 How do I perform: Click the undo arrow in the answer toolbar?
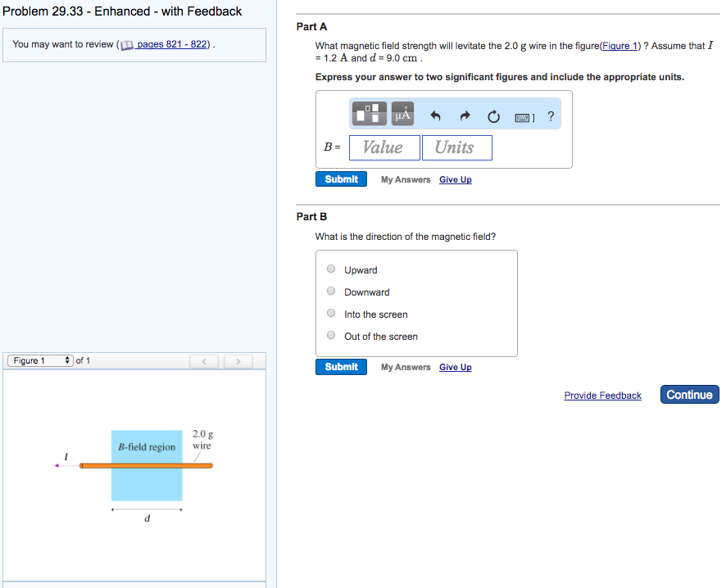[435, 116]
